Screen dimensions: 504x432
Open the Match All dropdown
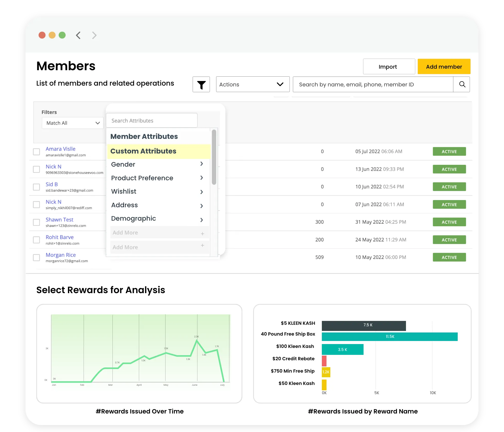pyautogui.click(x=73, y=123)
